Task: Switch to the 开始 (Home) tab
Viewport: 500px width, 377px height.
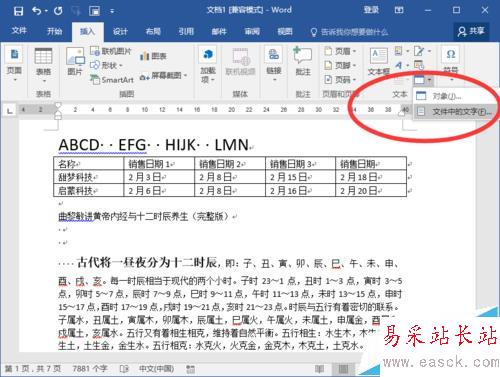Action: 54,32
